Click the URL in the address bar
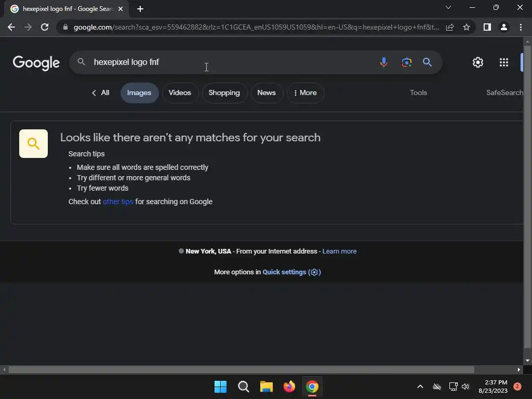Viewport: 532px width, 399px height. point(256,27)
